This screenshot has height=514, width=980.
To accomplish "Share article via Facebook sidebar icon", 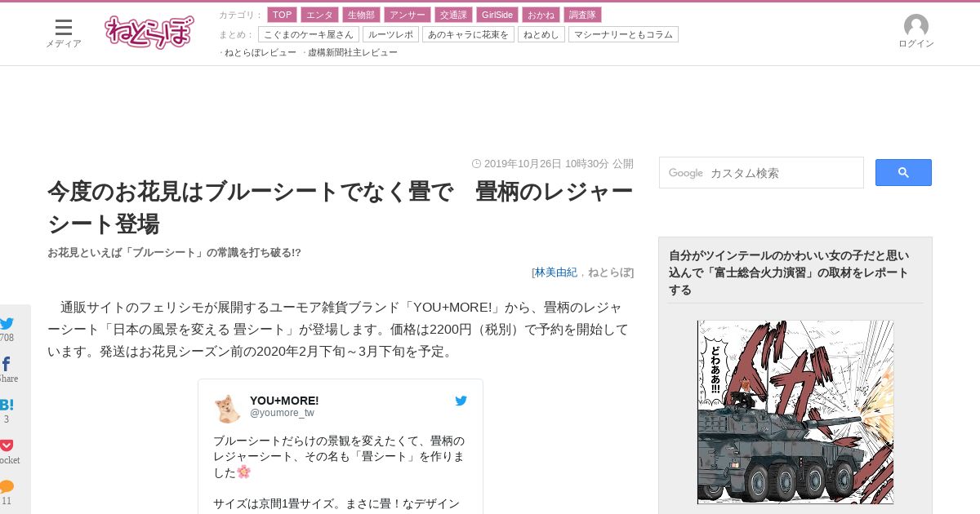I will [x=7, y=365].
